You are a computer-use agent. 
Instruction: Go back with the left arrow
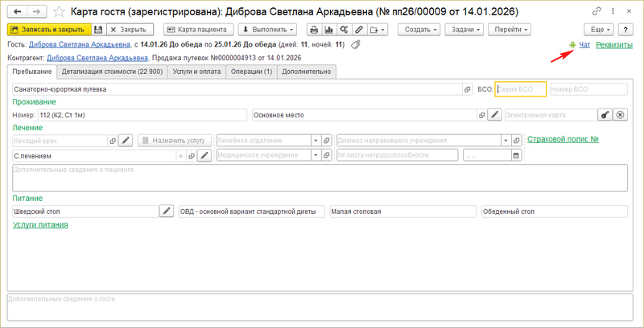(x=17, y=12)
